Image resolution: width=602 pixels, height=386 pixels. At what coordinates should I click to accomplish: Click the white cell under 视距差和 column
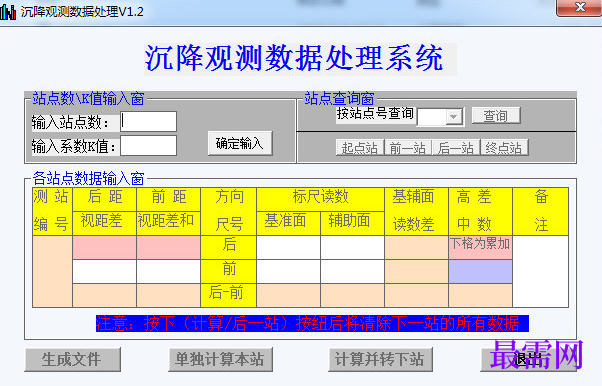(x=168, y=272)
